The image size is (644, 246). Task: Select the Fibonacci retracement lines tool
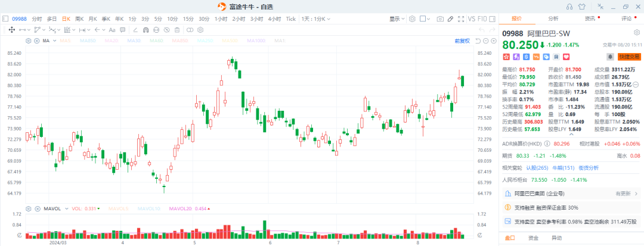67,30
